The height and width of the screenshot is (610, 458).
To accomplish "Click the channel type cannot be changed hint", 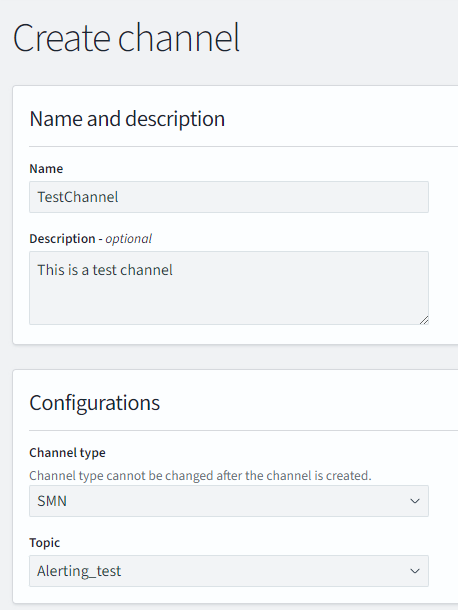I will pyautogui.click(x=200, y=476).
